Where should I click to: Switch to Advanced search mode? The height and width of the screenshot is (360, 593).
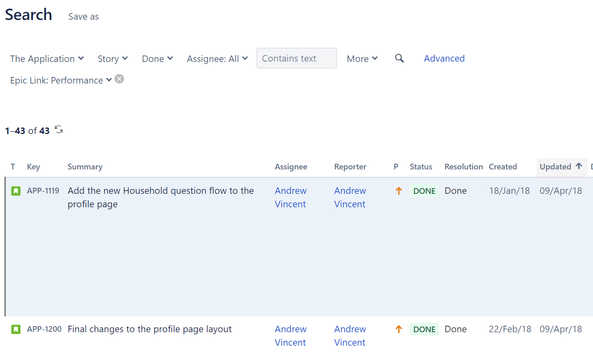(x=444, y=58)
